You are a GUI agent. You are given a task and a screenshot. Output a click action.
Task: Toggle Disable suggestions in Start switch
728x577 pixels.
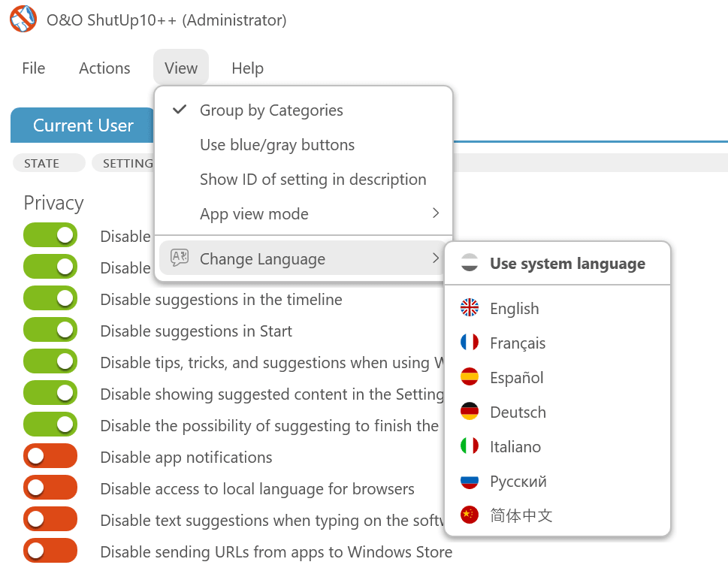[50, 330]
